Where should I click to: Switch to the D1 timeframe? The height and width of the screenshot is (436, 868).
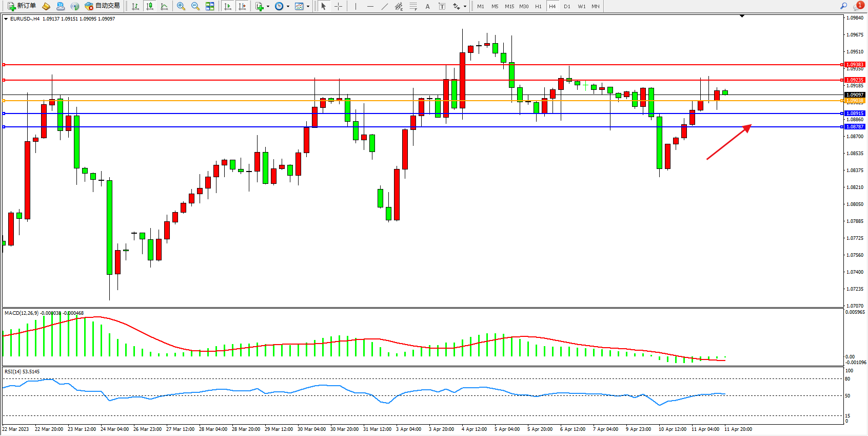567,6
